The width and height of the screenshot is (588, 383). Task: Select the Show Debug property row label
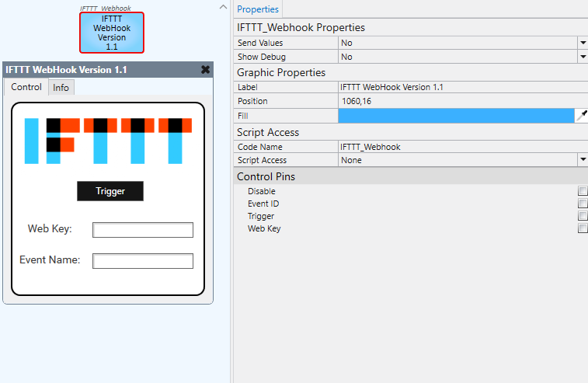point(261,57)
